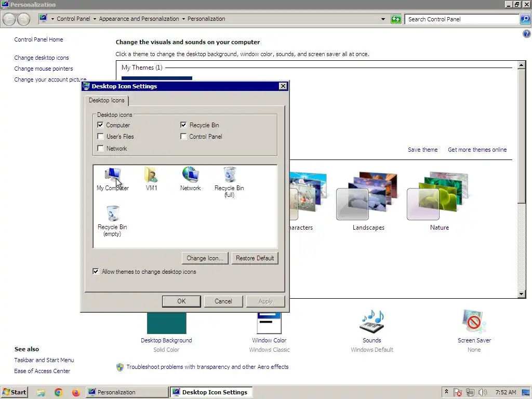The height and width of the screenshot is (399, 532).
Task: Switch to Desktop Icon Settings taskbar button
Action: click(211, 392)
